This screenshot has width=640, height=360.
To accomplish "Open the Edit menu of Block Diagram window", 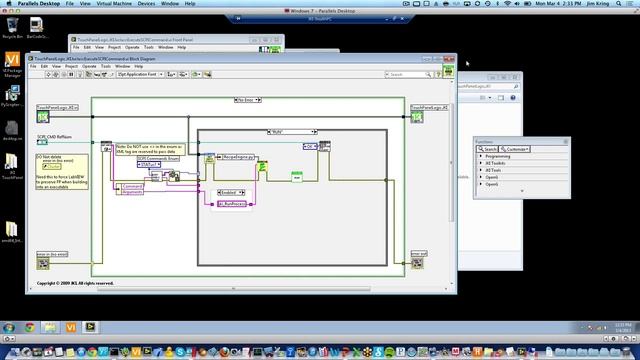I will [44, 66].
